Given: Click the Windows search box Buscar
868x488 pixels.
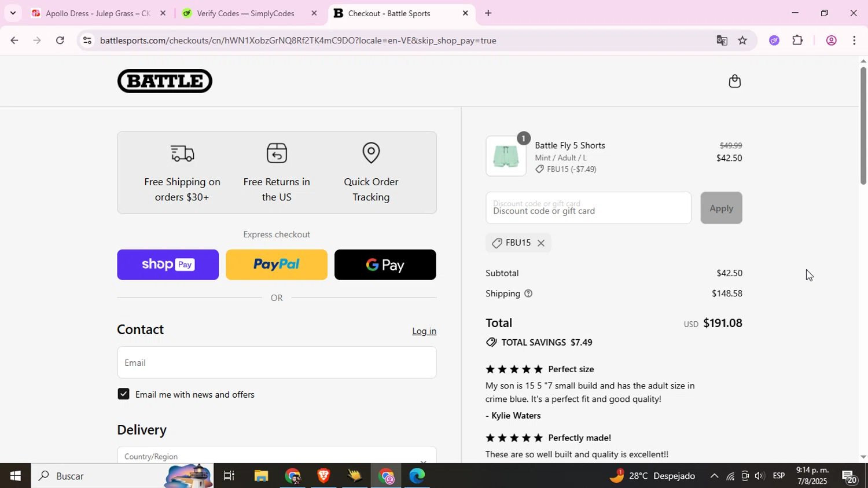Looking at the screenshot, I should click(x=122, y=476).
